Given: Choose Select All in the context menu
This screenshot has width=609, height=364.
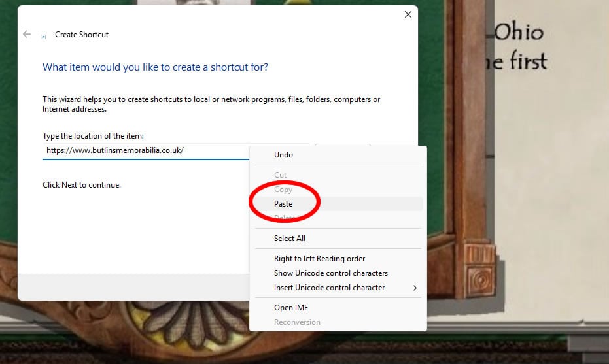Looking at the screenshot, I should coord(290,239).
